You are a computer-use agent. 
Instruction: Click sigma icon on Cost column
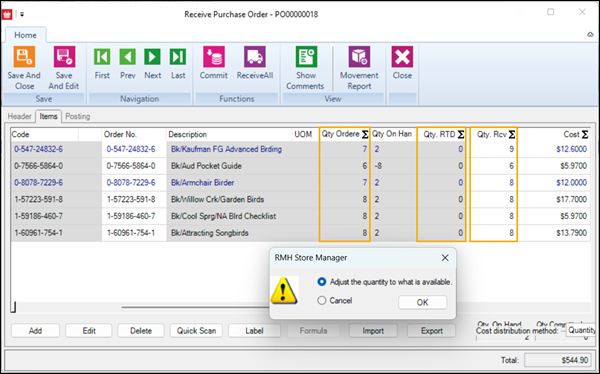pyautogui.click(x=585, y=134)
